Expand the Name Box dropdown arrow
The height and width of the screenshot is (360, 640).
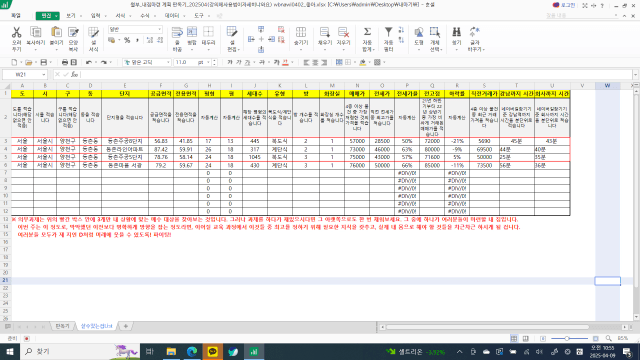(x=44, y=75)
